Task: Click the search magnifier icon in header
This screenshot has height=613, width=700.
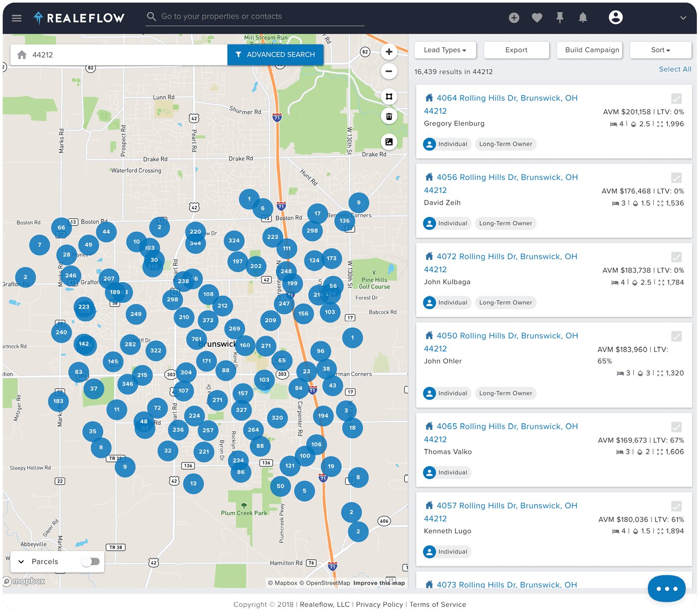Action: click(x=151, y=16)
